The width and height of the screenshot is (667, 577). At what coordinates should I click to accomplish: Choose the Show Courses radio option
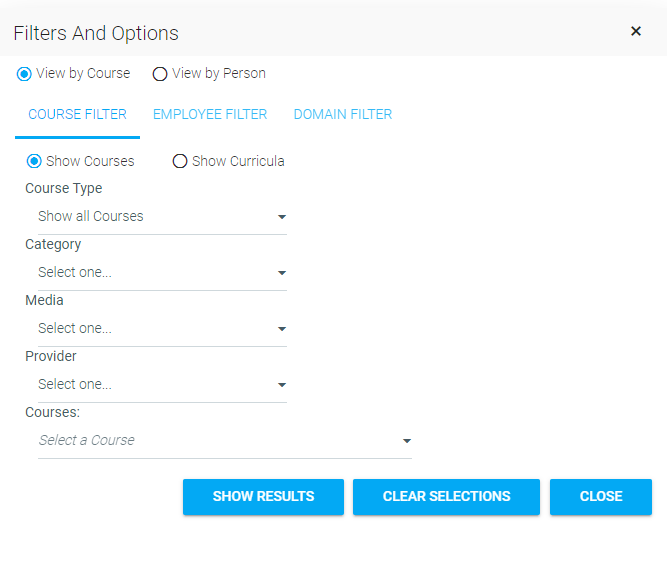click(x=34, y=161)
